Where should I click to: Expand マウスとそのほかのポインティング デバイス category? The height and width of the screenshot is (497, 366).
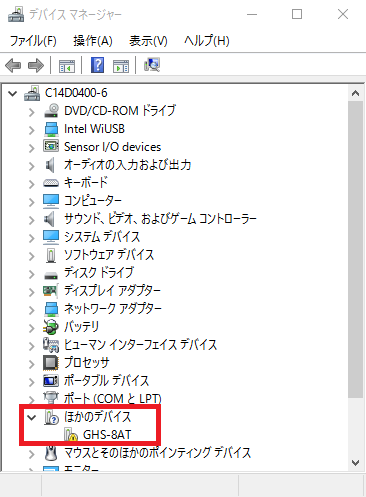click(32, 454)
